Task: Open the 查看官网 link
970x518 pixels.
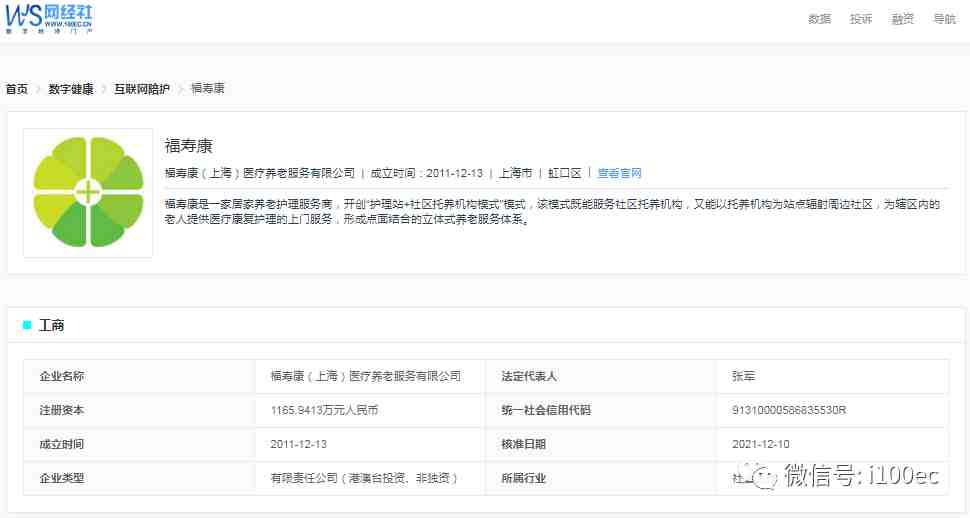Action: click(x=619, y=173)
